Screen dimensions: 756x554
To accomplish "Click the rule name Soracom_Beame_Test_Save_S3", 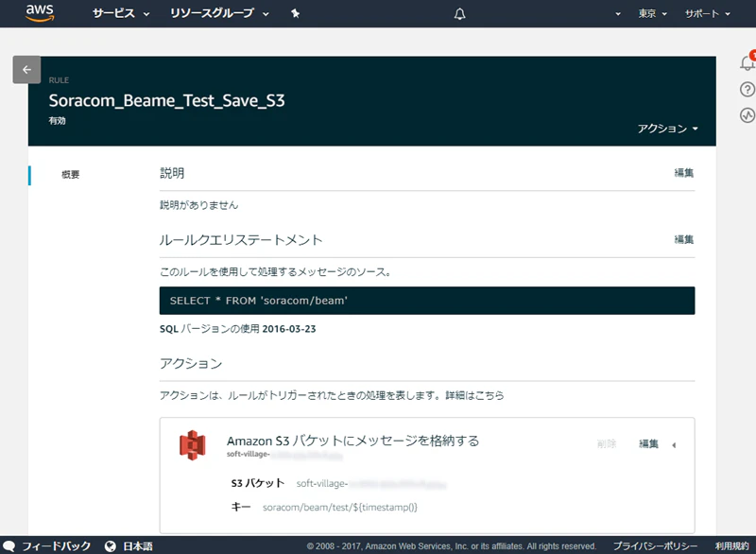I will point(167,101).
